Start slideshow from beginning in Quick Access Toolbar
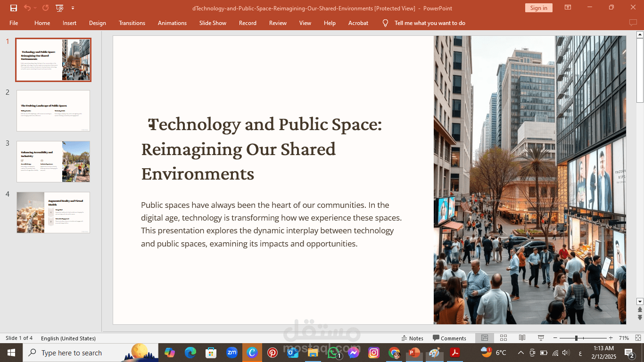 [x=59, y=8]
